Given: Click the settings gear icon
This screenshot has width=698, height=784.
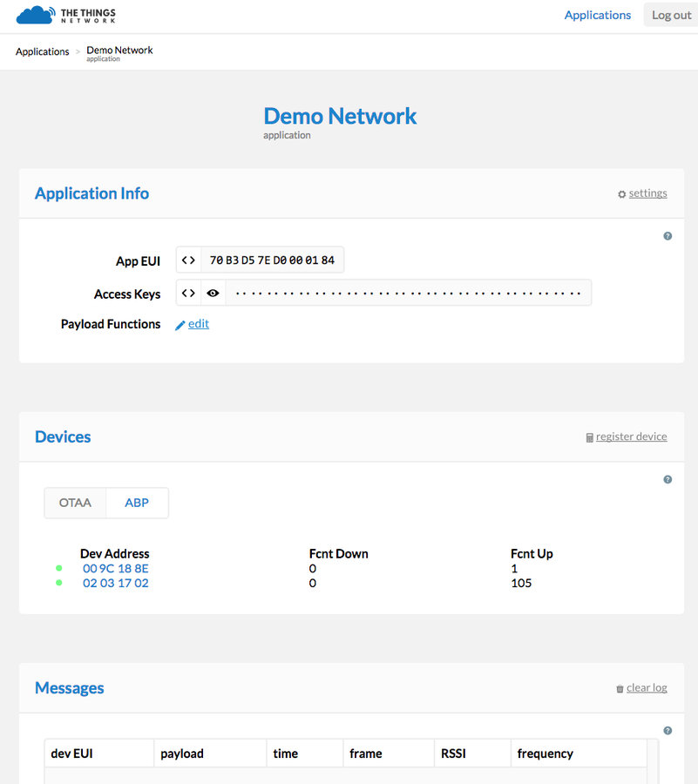Looking at the screenshot, I should (x=621, y=194).
